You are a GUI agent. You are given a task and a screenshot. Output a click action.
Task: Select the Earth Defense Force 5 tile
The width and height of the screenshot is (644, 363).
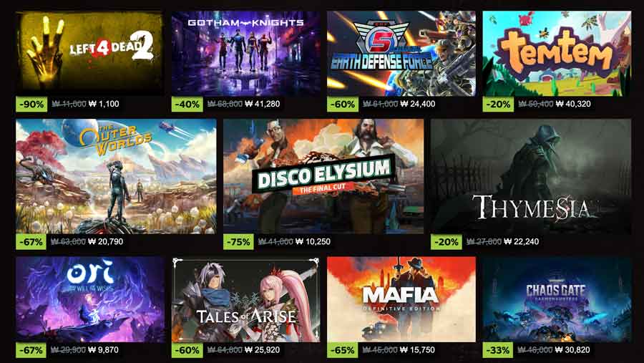401,53
